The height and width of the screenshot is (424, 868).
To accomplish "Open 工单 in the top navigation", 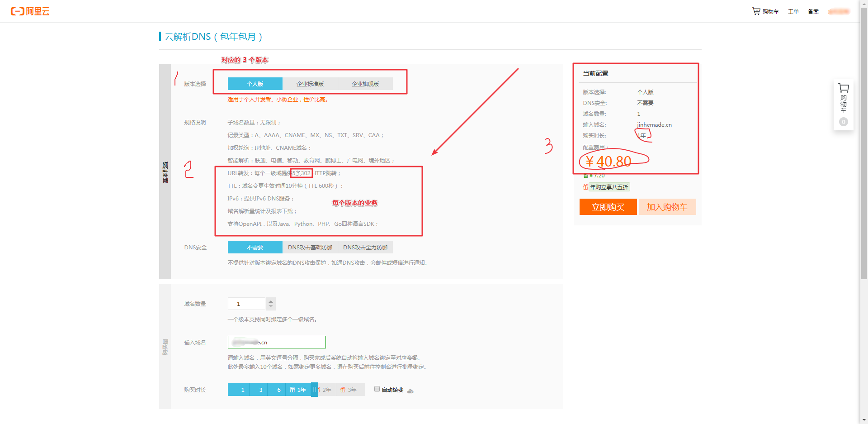I will (x=793, y=12).
